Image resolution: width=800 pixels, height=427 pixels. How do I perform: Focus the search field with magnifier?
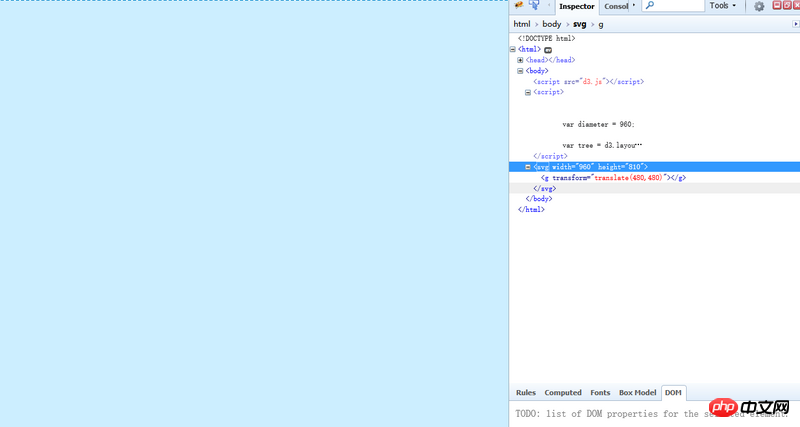pyautogui.click(x=672, y=6)
